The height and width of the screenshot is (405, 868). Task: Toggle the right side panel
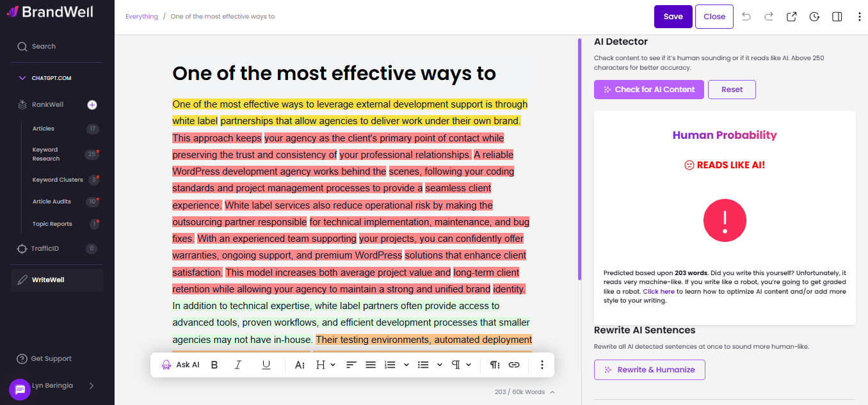[837, 17]
